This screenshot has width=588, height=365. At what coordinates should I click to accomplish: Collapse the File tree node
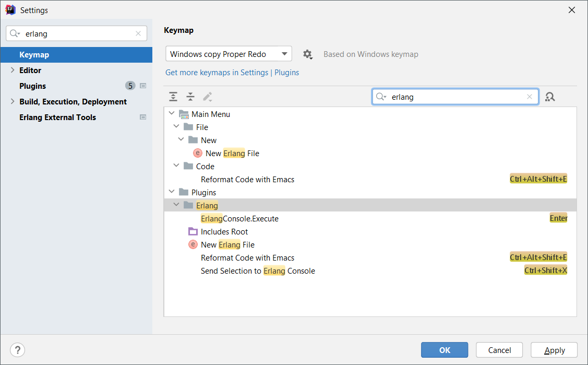coord(176,126)
